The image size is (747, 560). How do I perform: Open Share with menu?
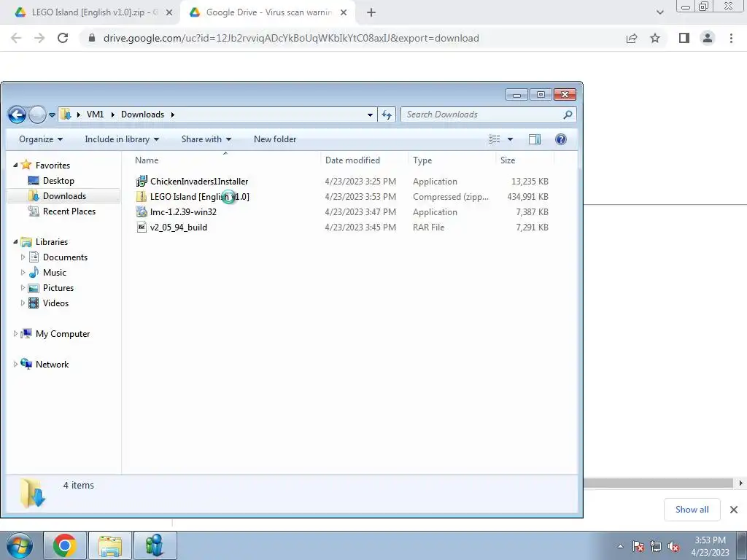206,139
